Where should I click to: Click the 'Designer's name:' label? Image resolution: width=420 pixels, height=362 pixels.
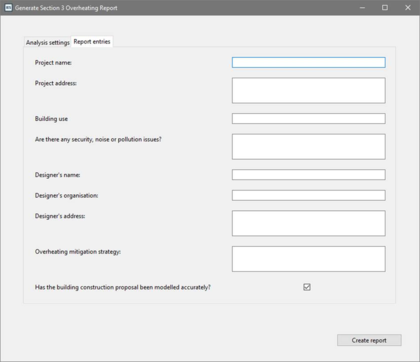pos(57,175)
